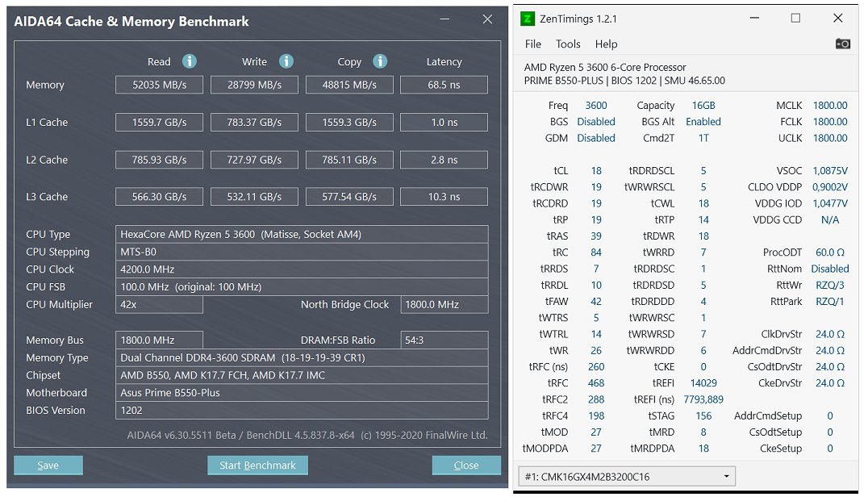The height and width of the screenshot is (501, 868).
Task: Select the Memory Read result showing 52035 MB/s
Action: point(159,84)
